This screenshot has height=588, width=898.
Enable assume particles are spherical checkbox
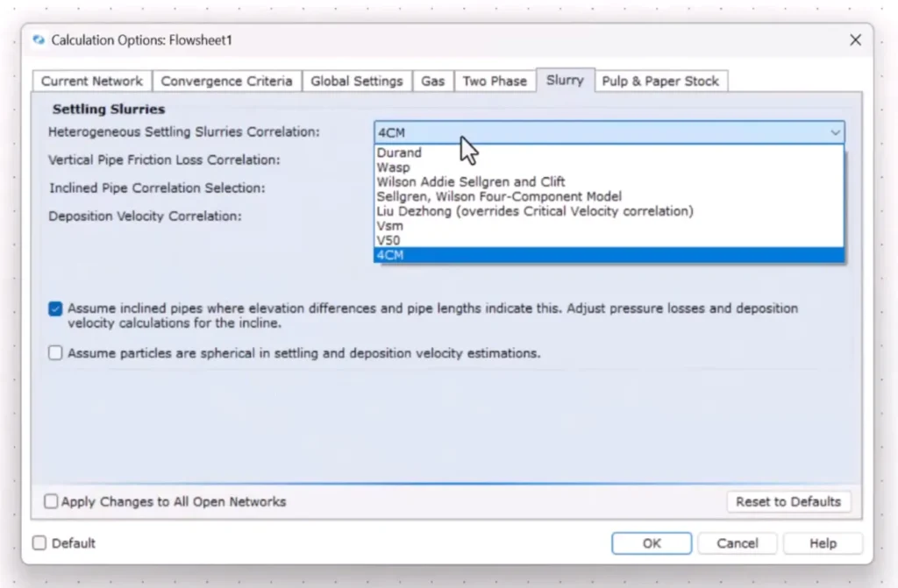pos(56,354)
